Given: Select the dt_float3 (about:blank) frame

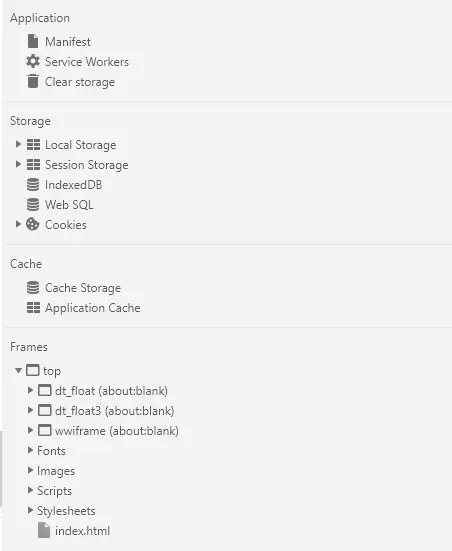Looking at the screenshot, I should click(115, 411).
